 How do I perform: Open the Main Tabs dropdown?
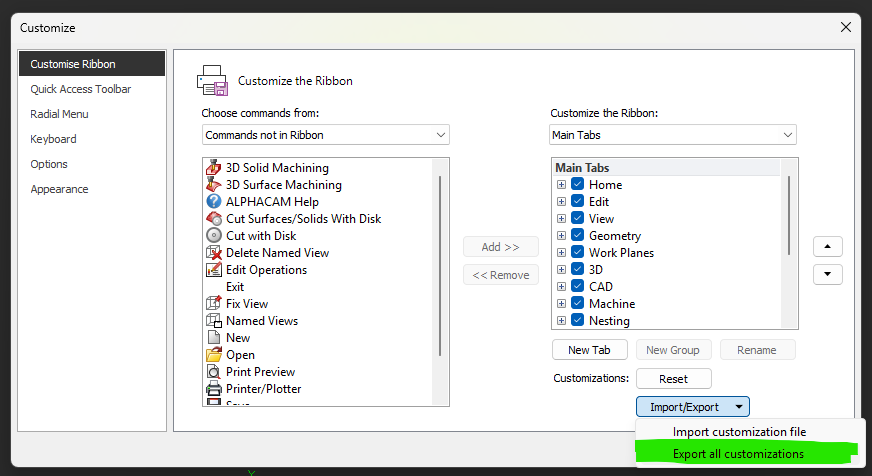click(673, 135)
